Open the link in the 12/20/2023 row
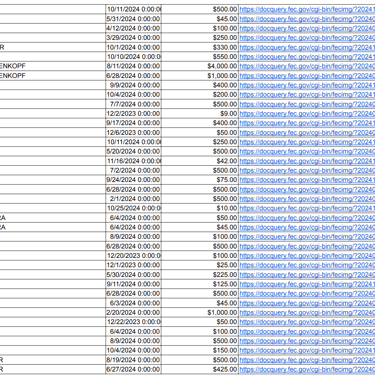The width and height of the screenshot is (375, 375). (x=307, y=256)
